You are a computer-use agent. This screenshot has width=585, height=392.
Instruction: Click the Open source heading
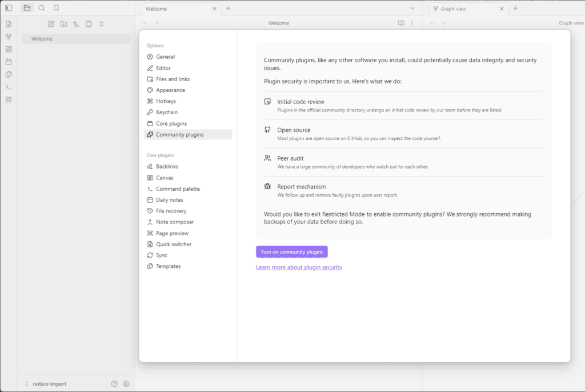coord(294,130)
